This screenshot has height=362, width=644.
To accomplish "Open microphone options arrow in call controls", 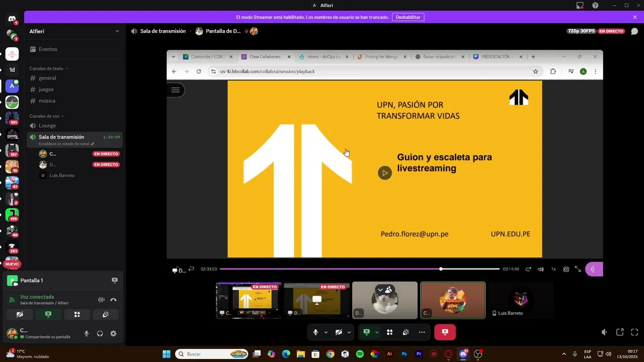I will [x=326, y=332].
